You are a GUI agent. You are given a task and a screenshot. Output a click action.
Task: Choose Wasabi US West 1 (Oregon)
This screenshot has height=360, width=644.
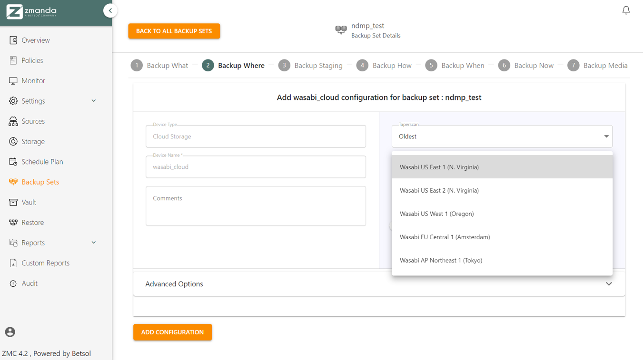click(502, 214)
